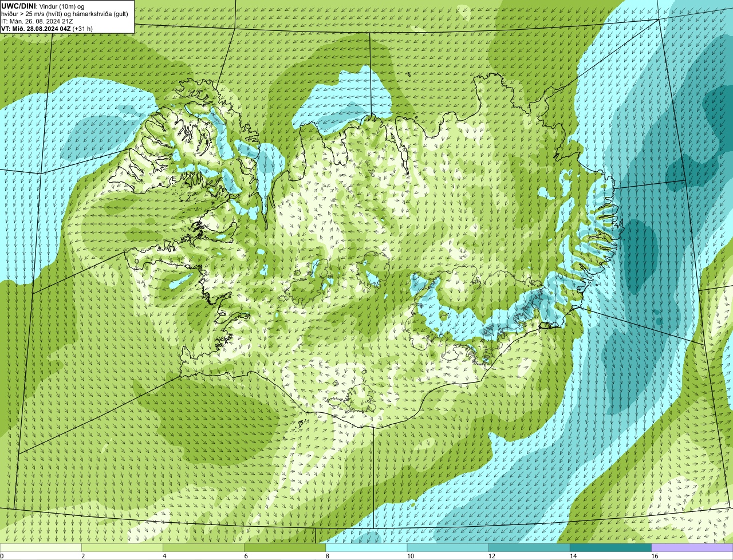Click the init time 'IT: Mán. 26. 08. 2024 21Z'
Image resolution: width=733 pixels, height=560 pixels.
(37, 21)
